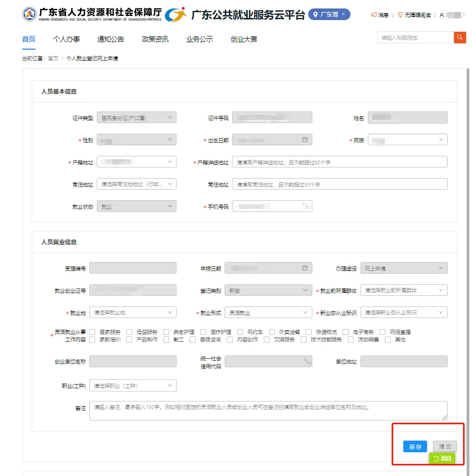Expand the 民族 dropdown

tap(408, 139)
